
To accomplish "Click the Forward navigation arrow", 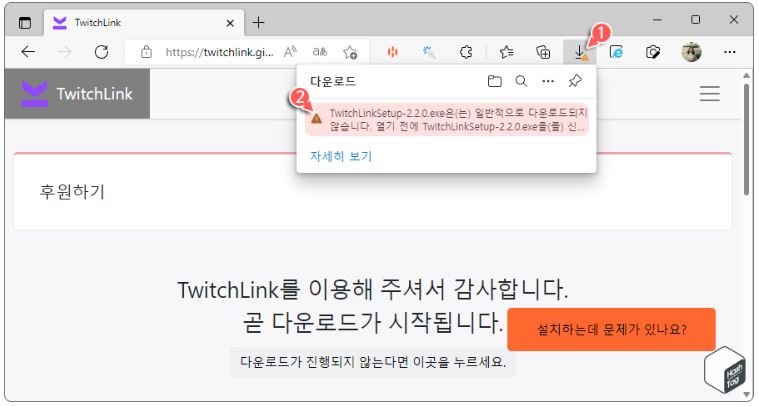I will pyautogui.click(x=64, y=52).
